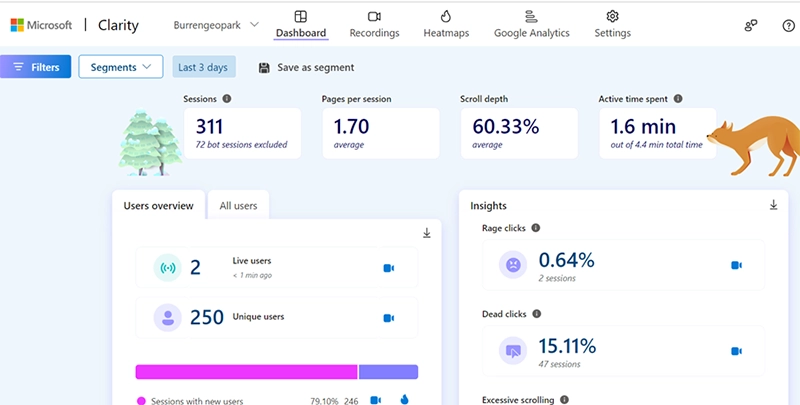Image resolution: width=800 pixels, height=405 pixels.
Task: Click the info icon next to Dead clicks
Action: [x=537, y=314]
